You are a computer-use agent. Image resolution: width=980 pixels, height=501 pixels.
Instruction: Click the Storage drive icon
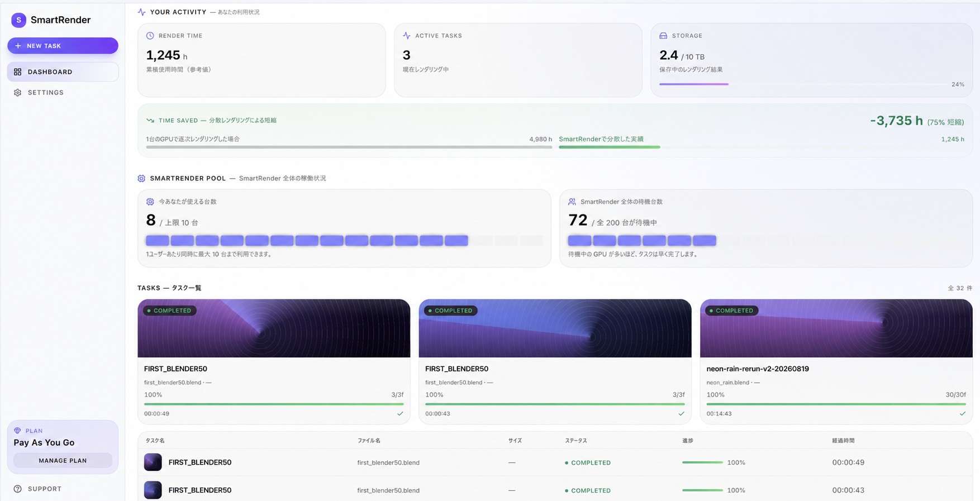click(663, 36)
